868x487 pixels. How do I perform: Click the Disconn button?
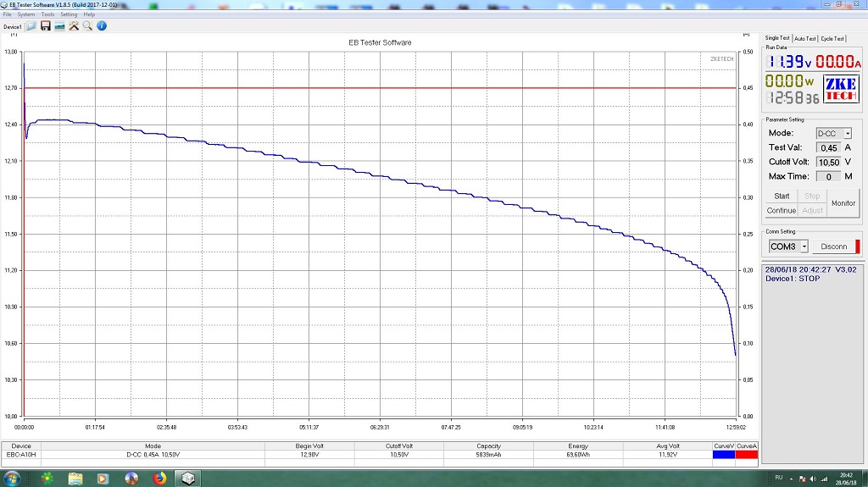click(834, 246)
